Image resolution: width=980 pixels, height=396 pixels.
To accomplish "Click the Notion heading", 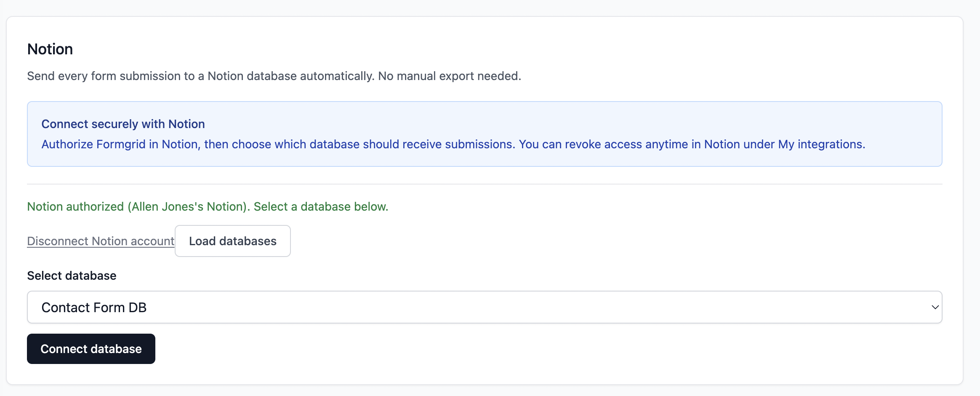I will 50,49.
